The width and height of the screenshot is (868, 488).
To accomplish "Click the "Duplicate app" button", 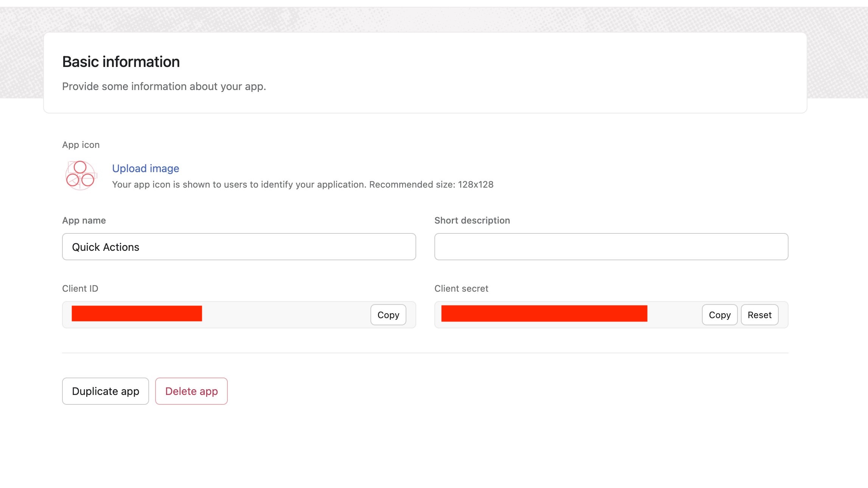I will click(x=105, y=391).
